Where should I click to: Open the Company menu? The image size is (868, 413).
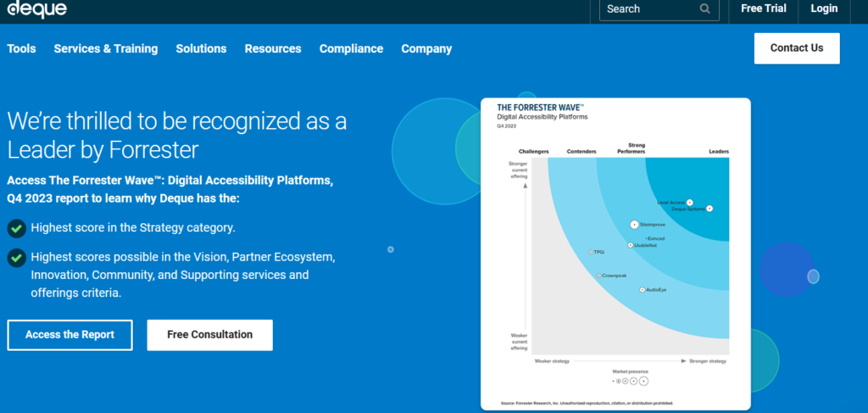pyautogui.click(x=426, y=48)
